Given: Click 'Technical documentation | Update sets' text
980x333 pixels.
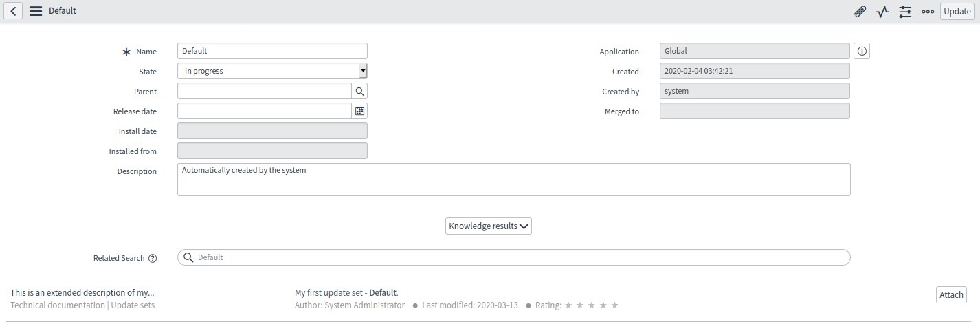Looking at the screenshot, I should coord(82,305).
